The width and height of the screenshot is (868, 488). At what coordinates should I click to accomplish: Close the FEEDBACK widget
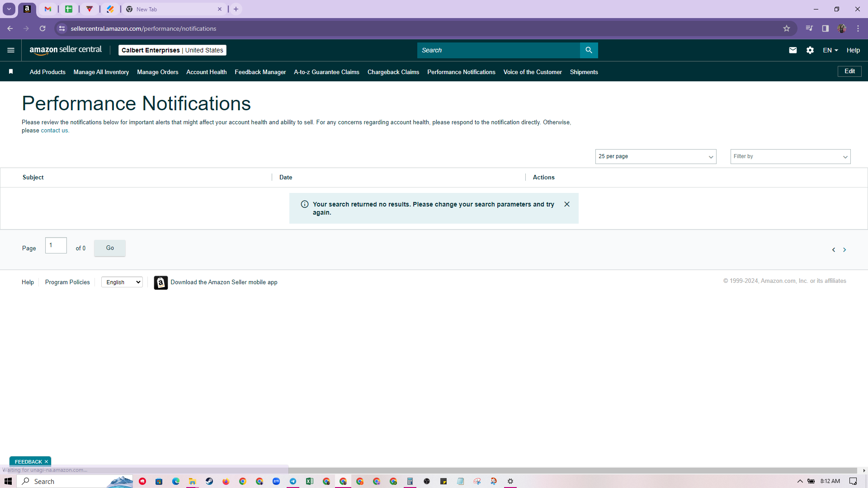coord(46,462)
